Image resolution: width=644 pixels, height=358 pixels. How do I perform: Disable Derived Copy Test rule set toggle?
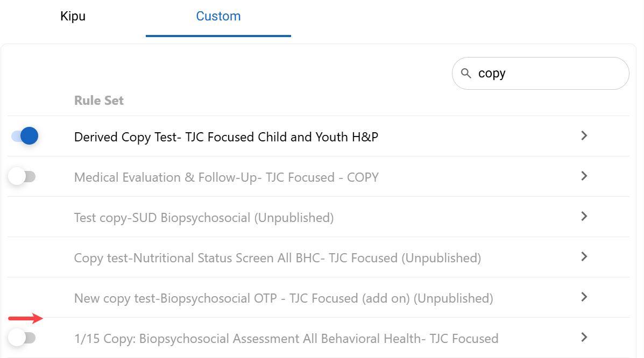(x=25, y=136)
